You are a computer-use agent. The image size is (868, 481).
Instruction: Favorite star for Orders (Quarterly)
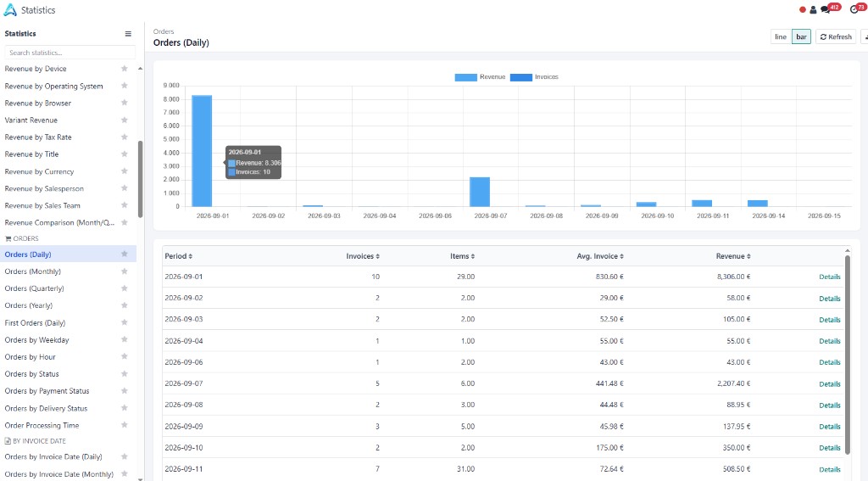[124, 288]
